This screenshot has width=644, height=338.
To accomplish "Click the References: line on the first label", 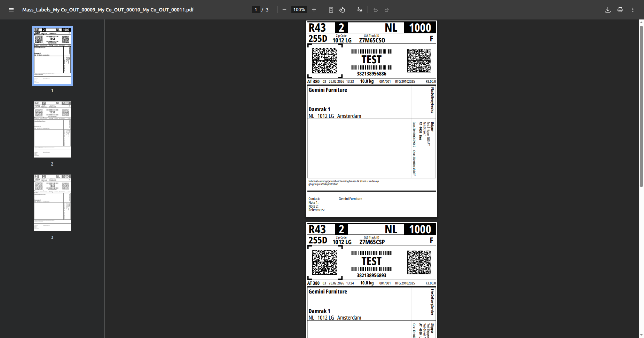I will (x=316, y=210).
